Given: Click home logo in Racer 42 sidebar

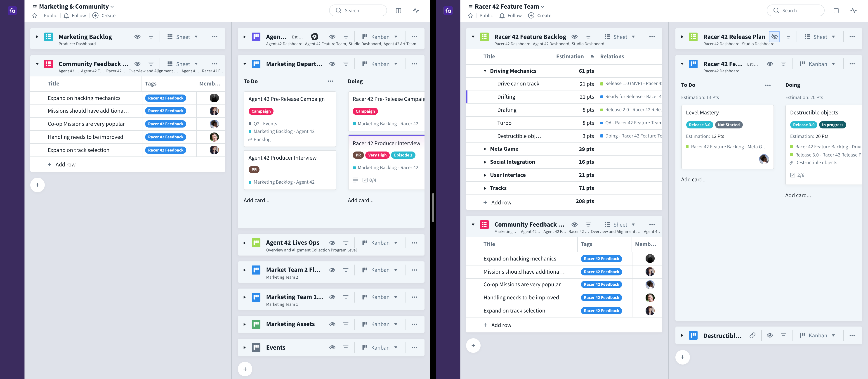Looking at the screenshot, I should 448,10.
